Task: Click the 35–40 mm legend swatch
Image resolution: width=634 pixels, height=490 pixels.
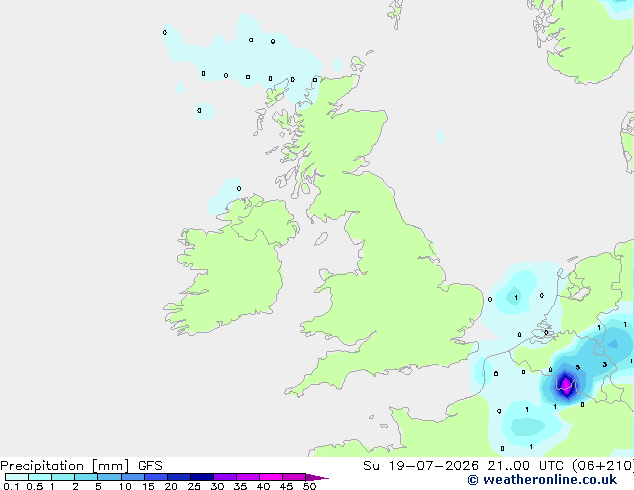Action: [x=247, y=477]
